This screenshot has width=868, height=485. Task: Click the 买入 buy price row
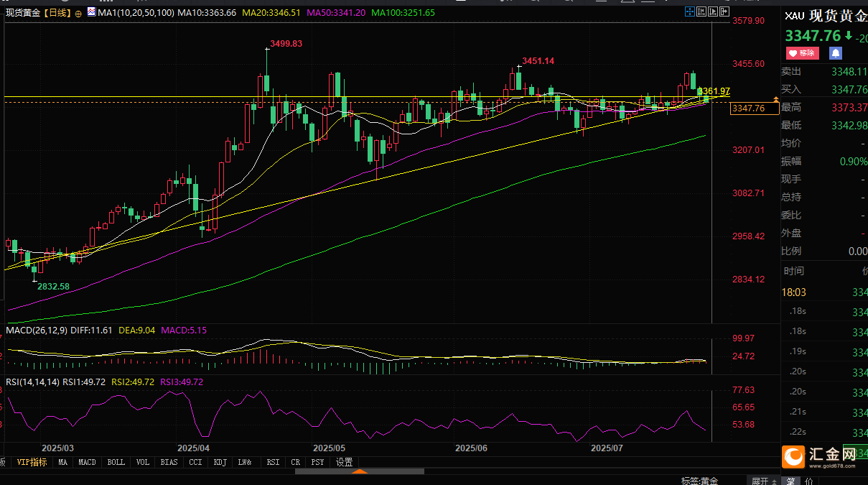click(x=824, y=90)
